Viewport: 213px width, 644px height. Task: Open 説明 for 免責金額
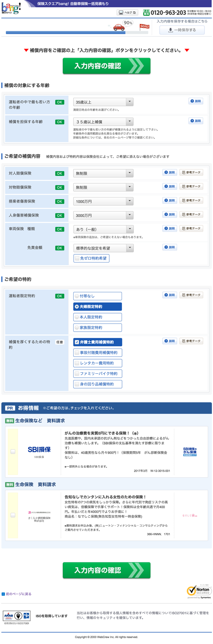tap(170, 247)
